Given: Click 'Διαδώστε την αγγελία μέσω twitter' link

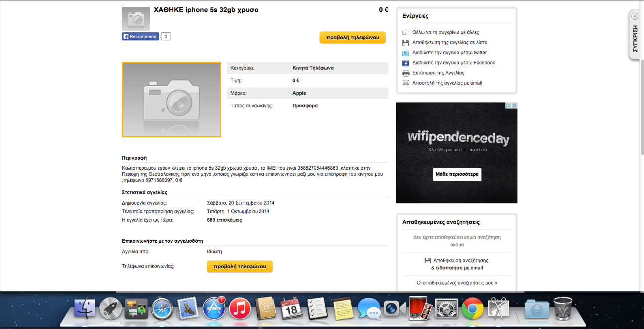Looking at the screenshot, I should coord(449,53).
